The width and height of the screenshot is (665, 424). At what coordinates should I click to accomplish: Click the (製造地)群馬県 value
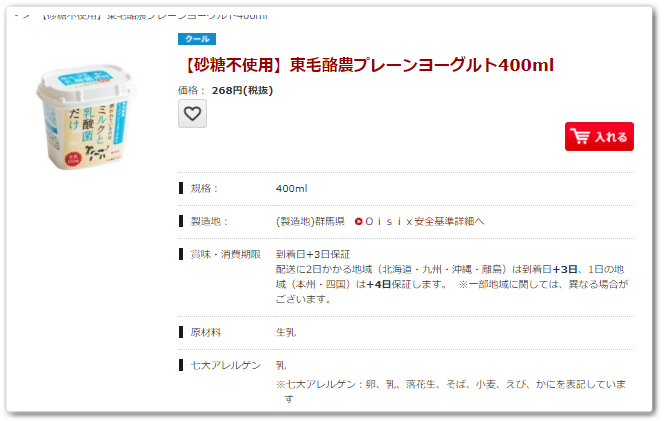tap(310, 221)
